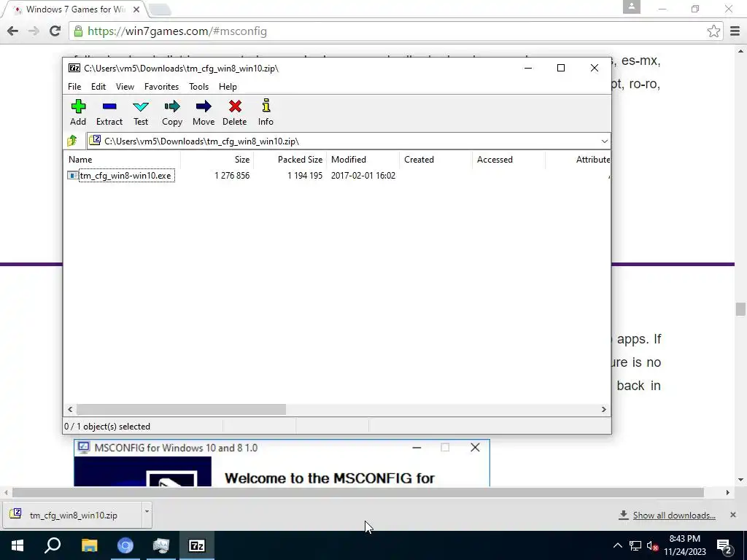Click the Chrome address bar URL

point(177,31)
